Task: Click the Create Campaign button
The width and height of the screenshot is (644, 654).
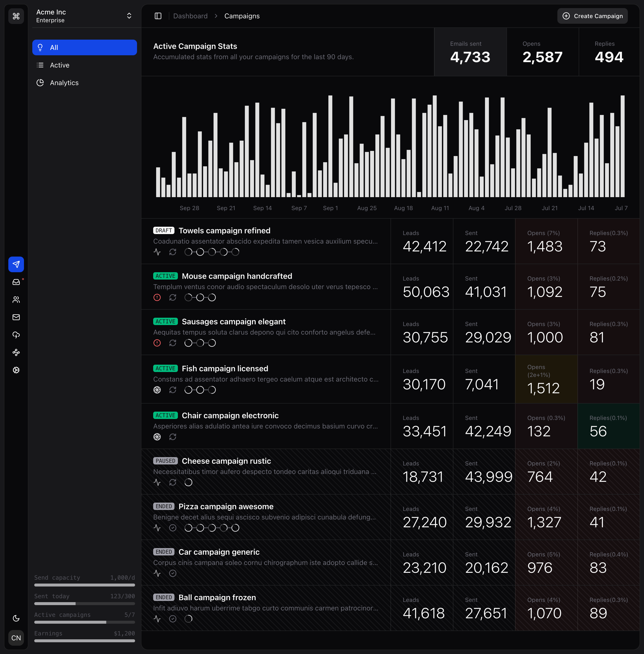Action: tap(592, 16)
